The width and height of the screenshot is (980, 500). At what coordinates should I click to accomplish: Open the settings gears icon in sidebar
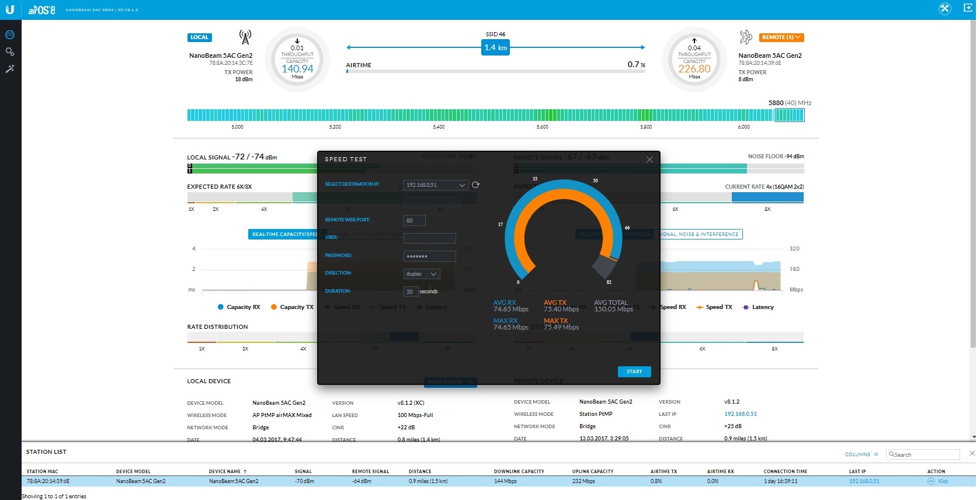coord(10,51)
